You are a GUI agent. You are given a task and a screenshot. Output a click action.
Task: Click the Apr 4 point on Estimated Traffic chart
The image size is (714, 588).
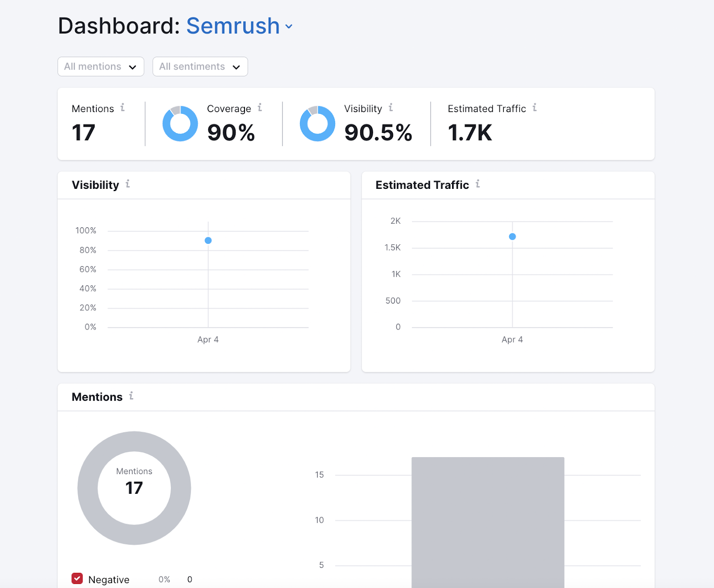point(512,237)
